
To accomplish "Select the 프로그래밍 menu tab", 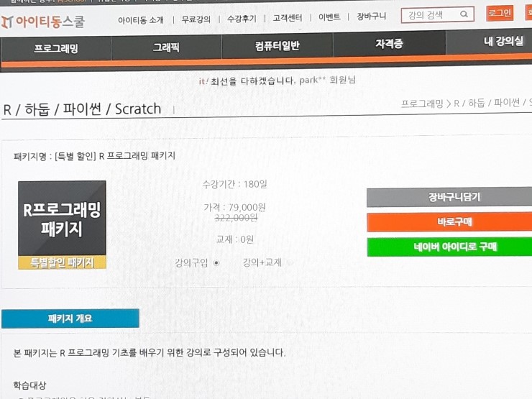I will pos(56,48).
